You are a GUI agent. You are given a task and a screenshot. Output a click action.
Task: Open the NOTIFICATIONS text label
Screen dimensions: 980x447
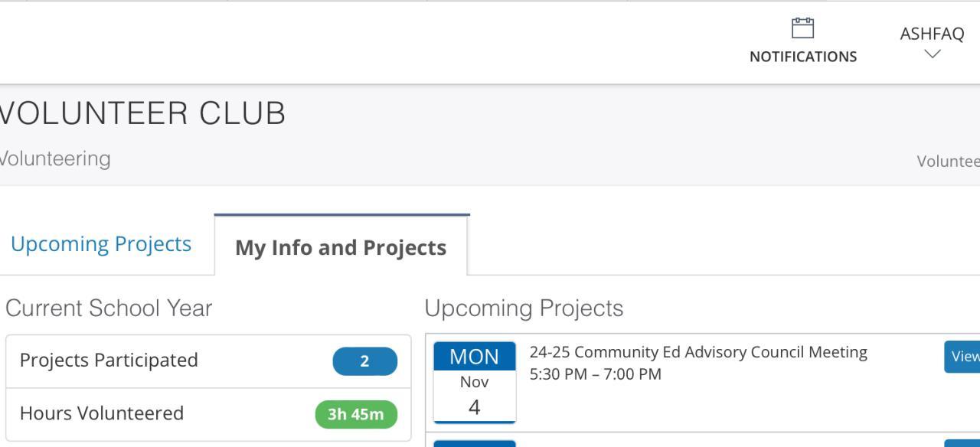pos(803,57)
